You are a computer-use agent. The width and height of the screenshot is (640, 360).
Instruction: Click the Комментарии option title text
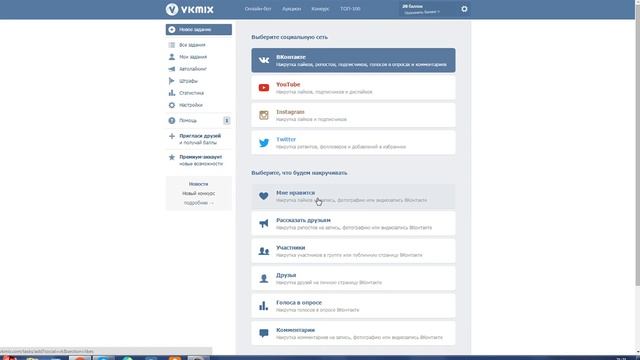(296, 330)
